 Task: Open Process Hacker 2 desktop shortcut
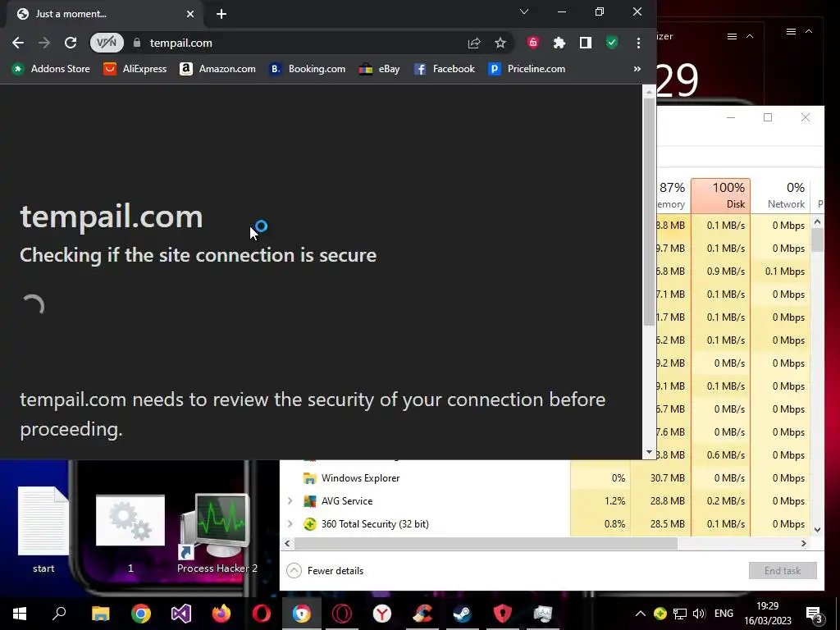217,533
